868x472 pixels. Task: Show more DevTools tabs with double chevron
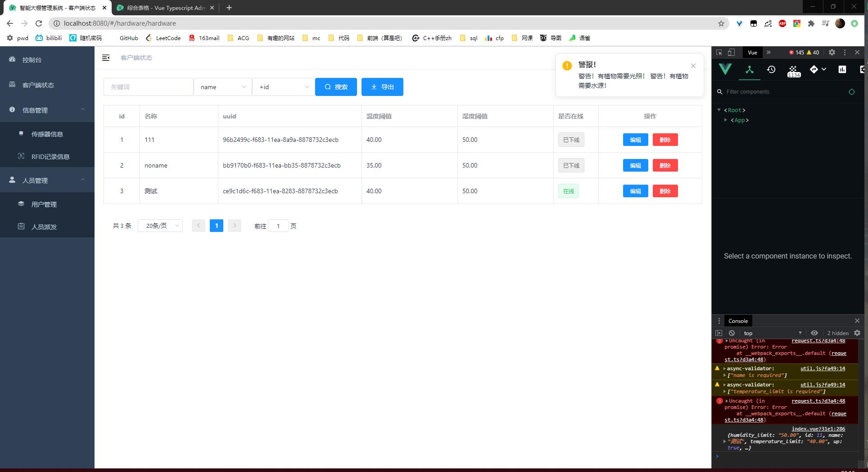point(769,52)
